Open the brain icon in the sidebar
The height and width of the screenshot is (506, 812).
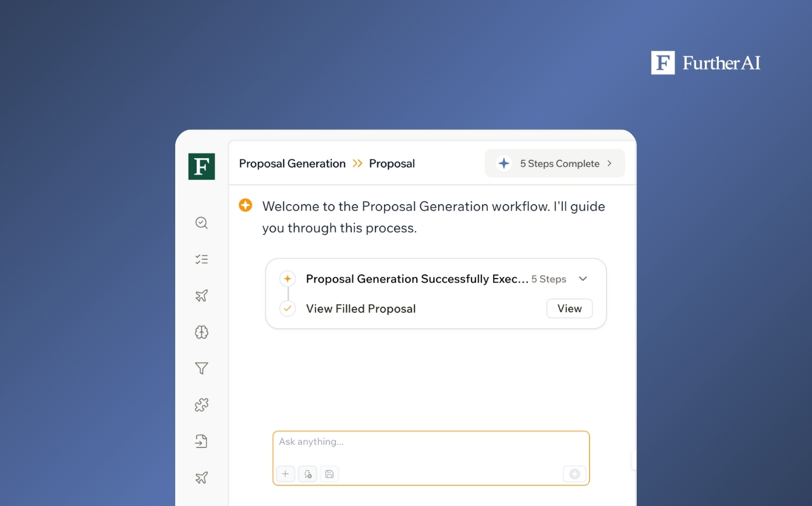pos(201,332)
